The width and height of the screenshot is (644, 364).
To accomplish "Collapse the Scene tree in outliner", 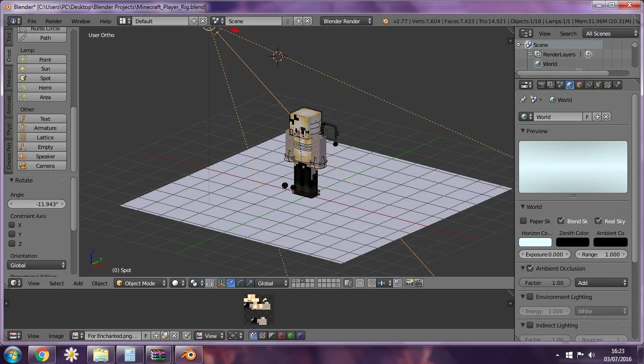I will (519, 45).
